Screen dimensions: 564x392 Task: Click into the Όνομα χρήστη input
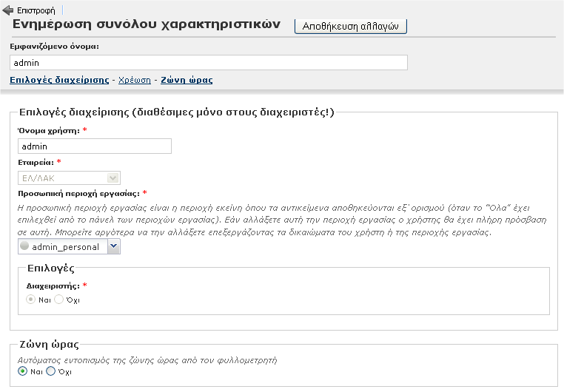click(94, 146)
